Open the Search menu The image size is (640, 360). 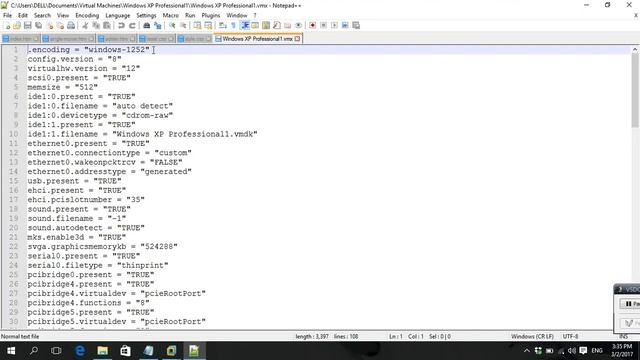[x=42, y=15]
